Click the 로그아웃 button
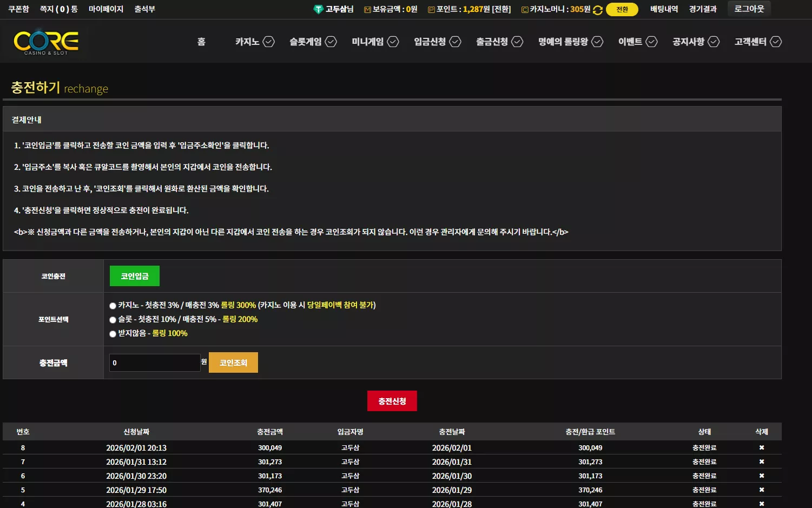This screenshot has width=812, height=508. coord(749,9)
